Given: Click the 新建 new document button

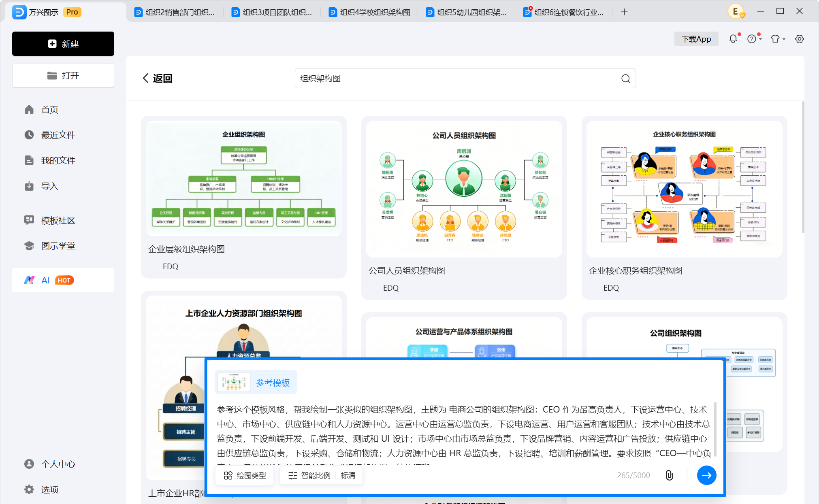Looking at the screenshot, I should [x=63, y=44].
